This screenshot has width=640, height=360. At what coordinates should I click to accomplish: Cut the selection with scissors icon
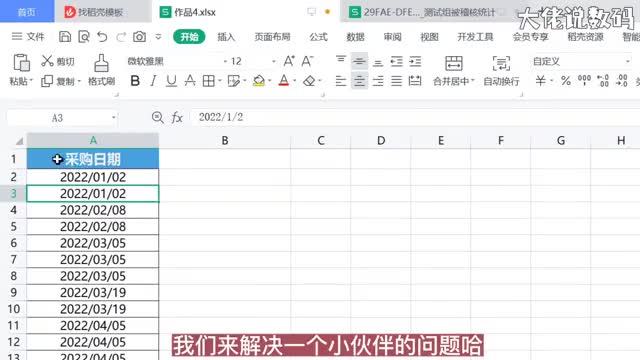47,61
